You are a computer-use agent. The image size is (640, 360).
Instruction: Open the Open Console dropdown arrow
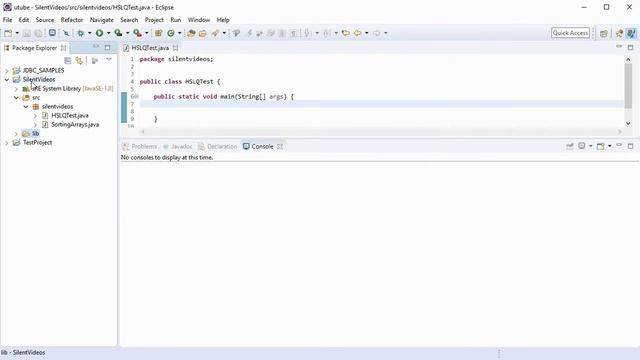coord(609,146)
